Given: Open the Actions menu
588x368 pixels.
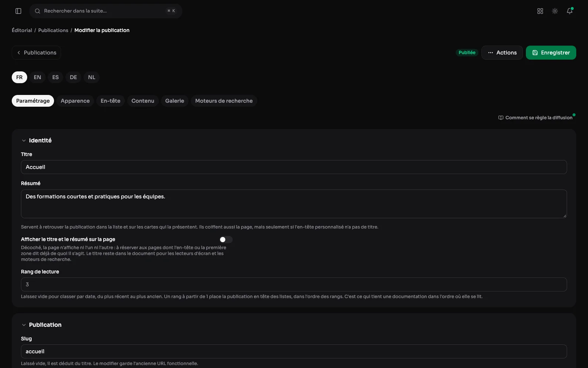Looking at the screenshot, I should point(502,53).
